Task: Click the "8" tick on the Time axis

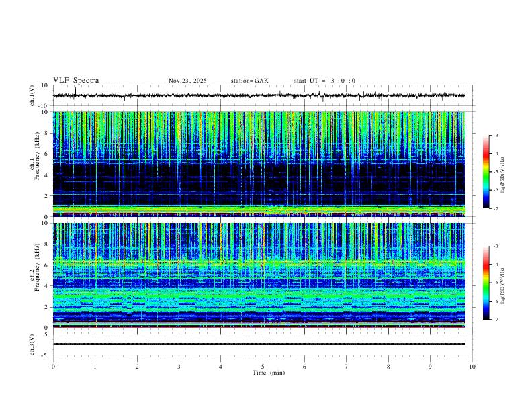Action: 388,367
